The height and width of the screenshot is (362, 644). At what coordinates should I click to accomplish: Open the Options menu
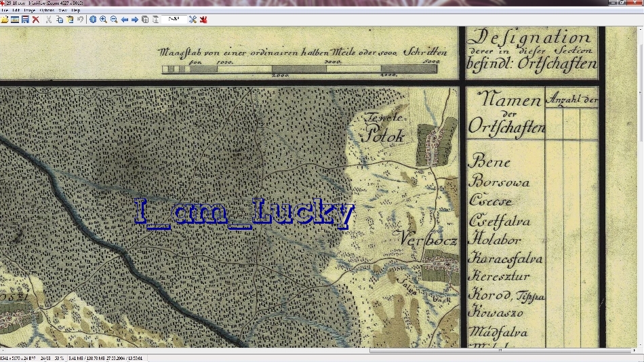click(x=47, y=10)
